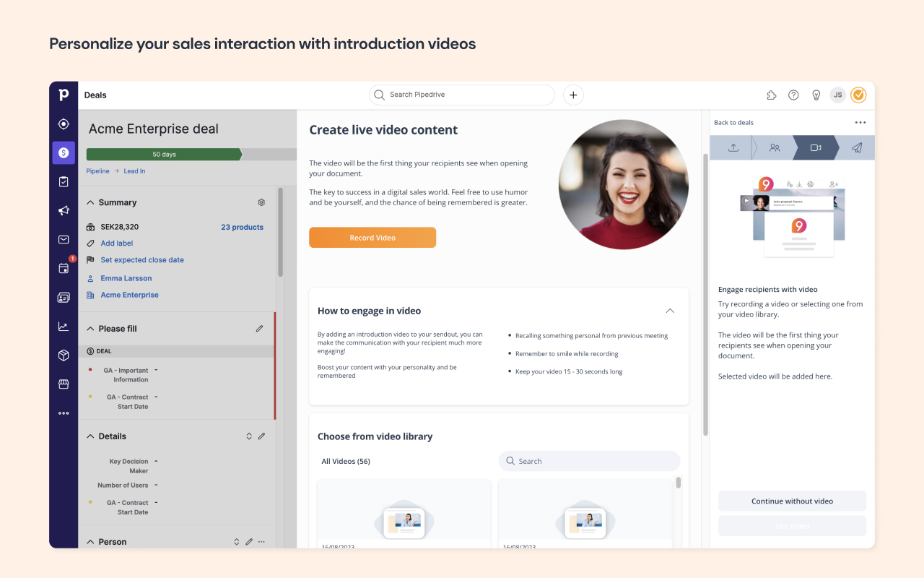Go to the recipients step

pos(775,147)
